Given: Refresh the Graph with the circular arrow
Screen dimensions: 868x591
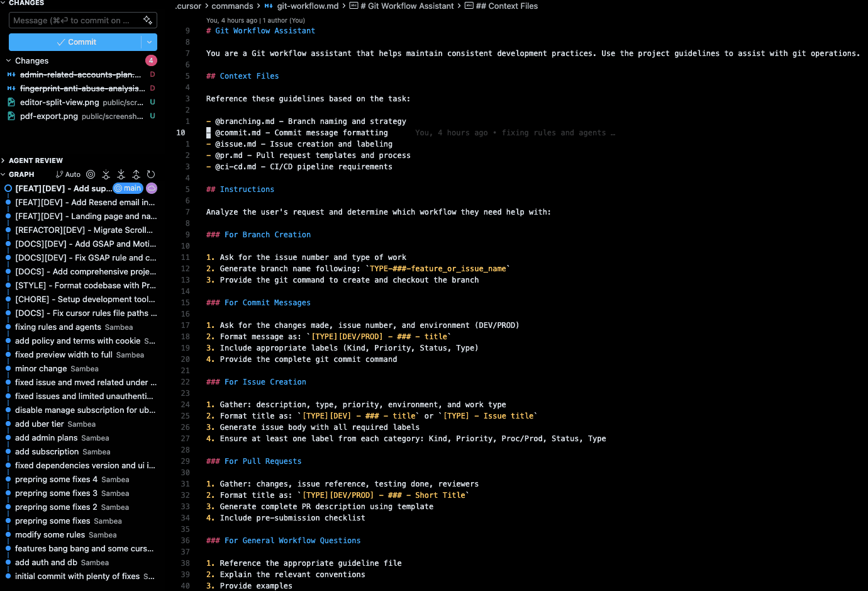Looking at the screenshot, I should point(151,174).
